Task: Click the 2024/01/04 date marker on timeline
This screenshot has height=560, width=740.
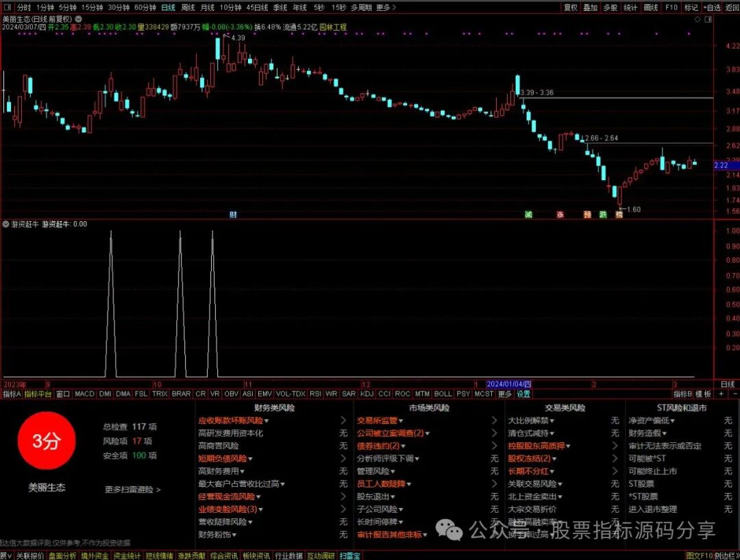Action: [508, 384]
